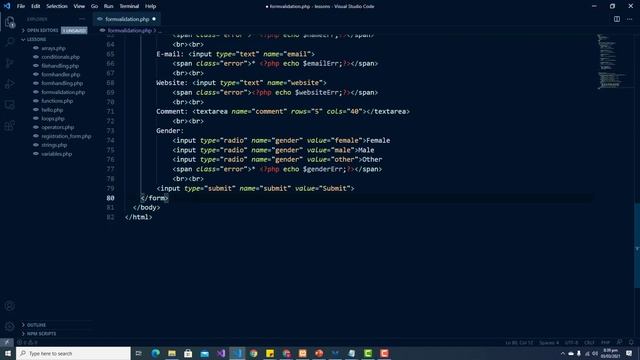Click the remote window status bar icon
Screen dimensions: 640x360
[7, 342]
